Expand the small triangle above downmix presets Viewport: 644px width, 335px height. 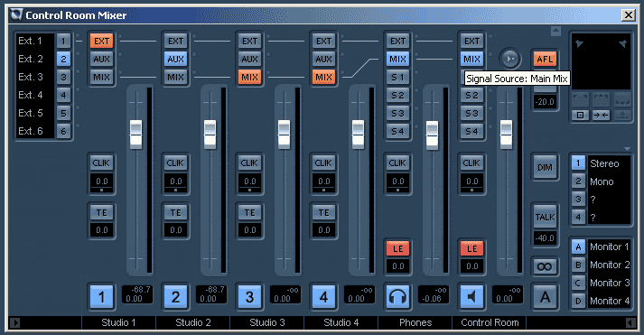click(x=627, y=149)
